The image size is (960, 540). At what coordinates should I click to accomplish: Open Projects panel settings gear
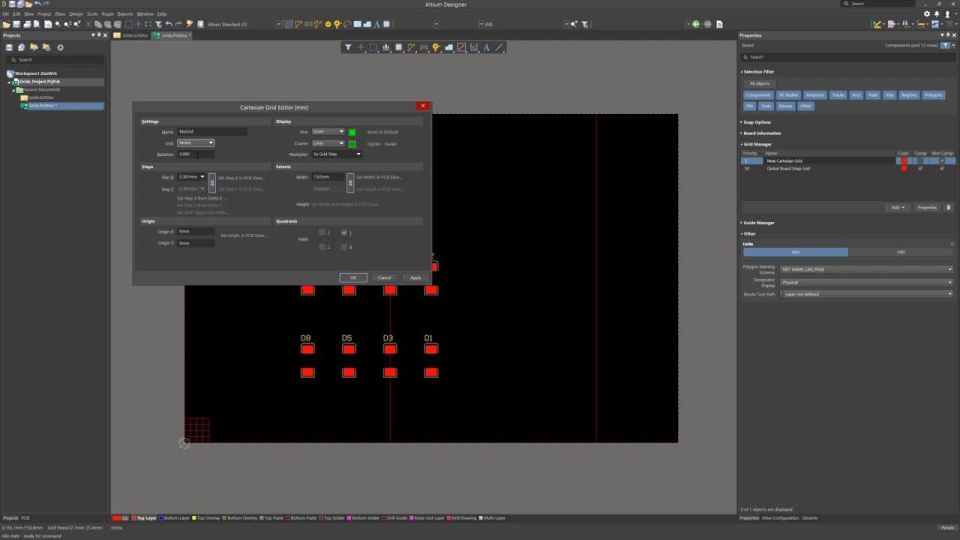60,47
